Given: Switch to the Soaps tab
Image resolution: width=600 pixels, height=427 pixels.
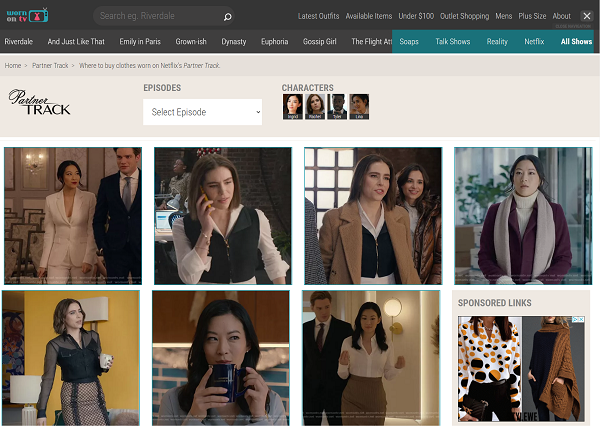Looking at the screenshot, I should [x=409, y=41].
